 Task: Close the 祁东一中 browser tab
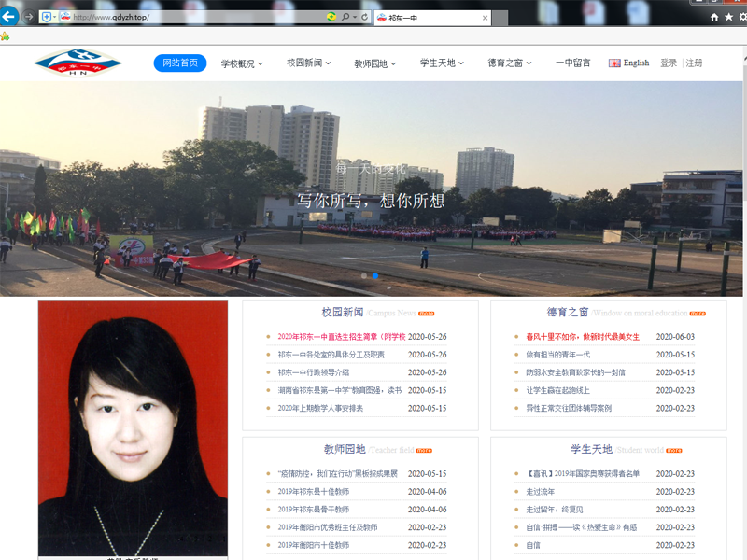point(485,18)
